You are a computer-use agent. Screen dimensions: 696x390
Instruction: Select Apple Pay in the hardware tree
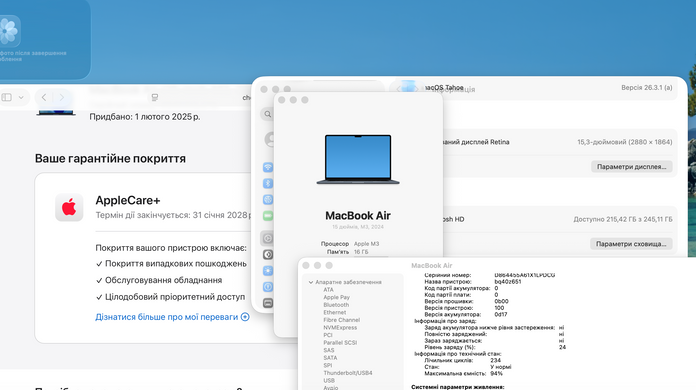point(336,297)
